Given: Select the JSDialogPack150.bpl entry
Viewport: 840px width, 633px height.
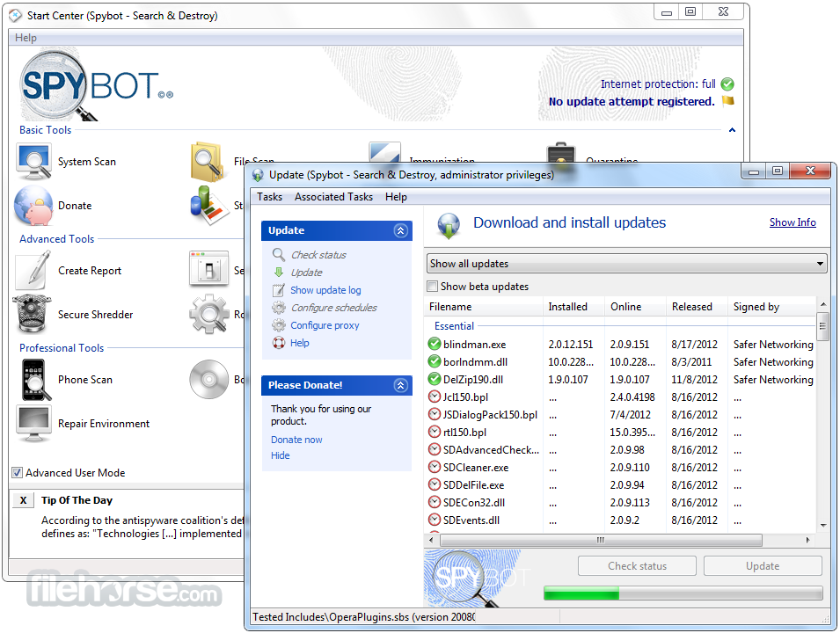Looking at the screenshot, I should tap(620, 414).
